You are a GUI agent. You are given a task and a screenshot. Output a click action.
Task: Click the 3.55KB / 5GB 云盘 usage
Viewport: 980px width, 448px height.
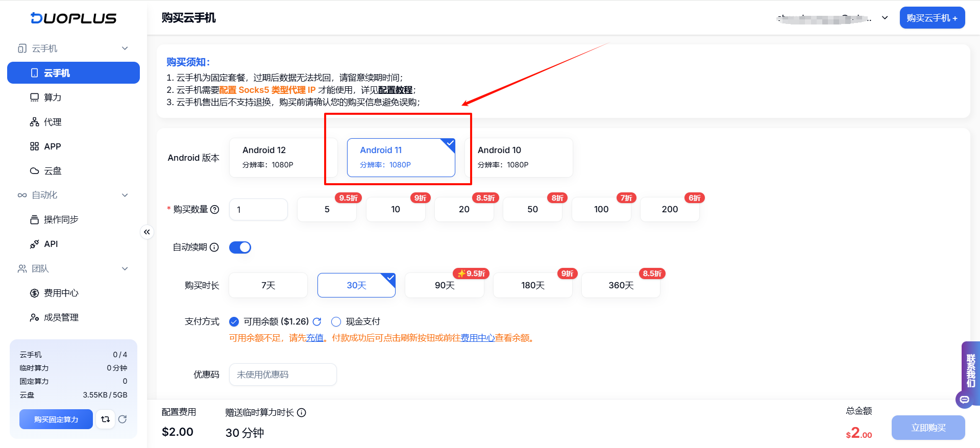pyautogui.click(x=105, y=395)
